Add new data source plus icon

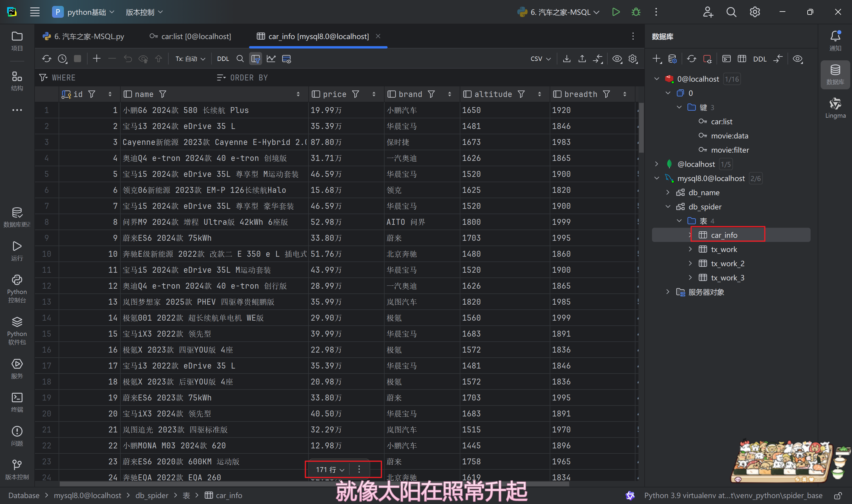[657, 59]
